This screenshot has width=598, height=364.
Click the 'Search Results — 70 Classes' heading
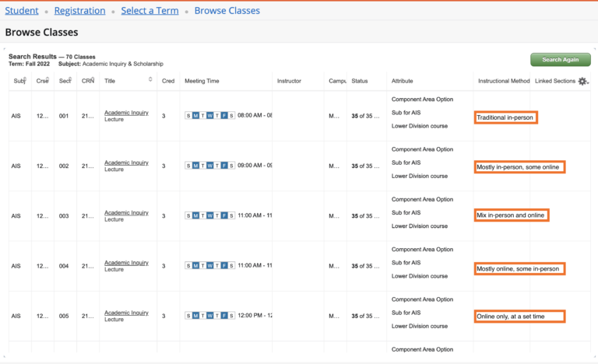pos(52,57)
